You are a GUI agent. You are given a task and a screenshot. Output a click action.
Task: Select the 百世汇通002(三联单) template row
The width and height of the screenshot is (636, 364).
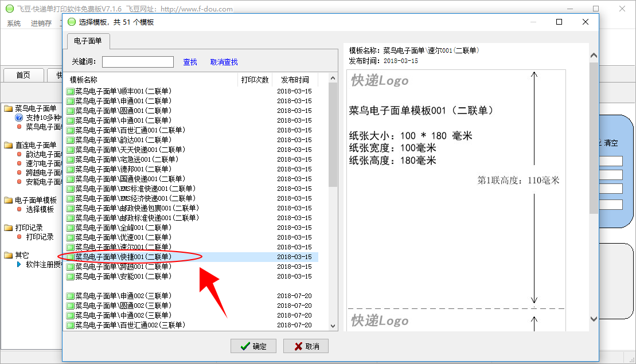[192, 324]
